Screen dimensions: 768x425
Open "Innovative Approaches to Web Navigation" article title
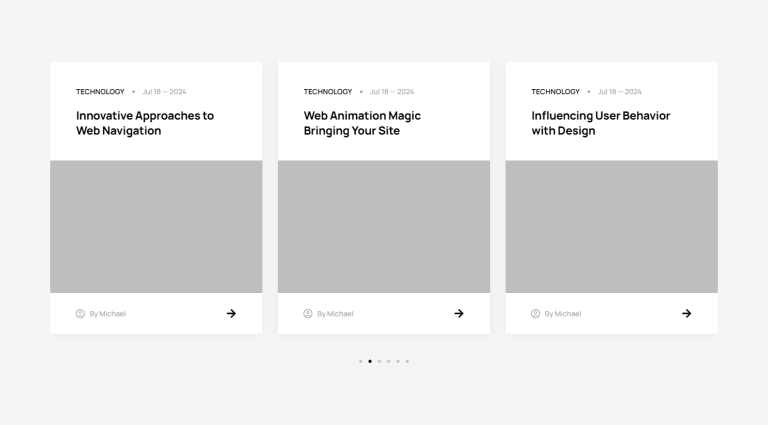coord(145,123)
